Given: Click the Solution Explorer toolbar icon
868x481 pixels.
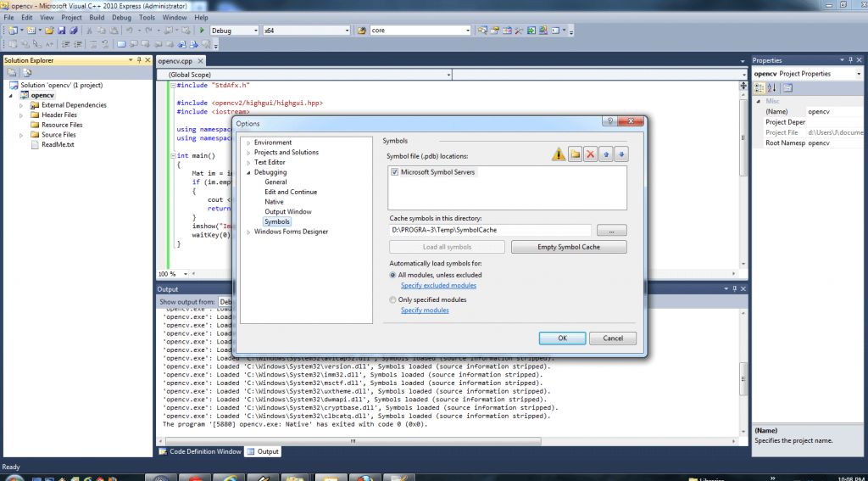Looking at the screenshot, I should click(x=482, y=30).
